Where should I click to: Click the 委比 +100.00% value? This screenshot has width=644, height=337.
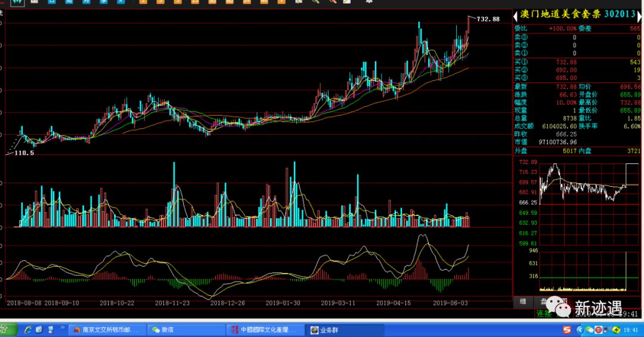click(562, 29)
